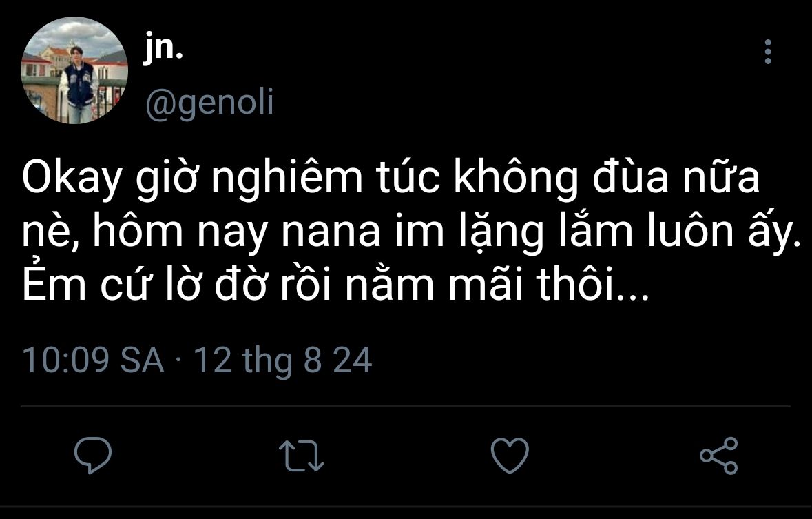Open the three-dot more options menu
The image size is (812, 519).
[x=768, y=52]
